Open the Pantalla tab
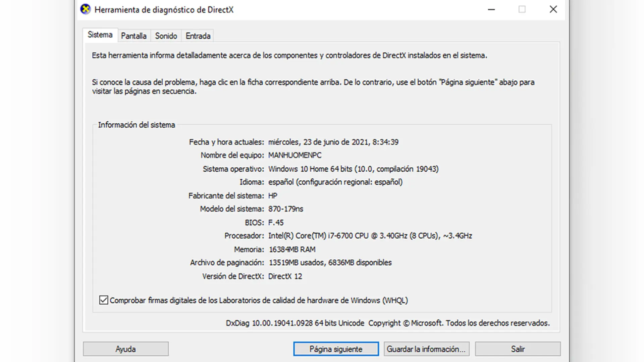This screenshot has height=362, width=644. tap(133, 36)
